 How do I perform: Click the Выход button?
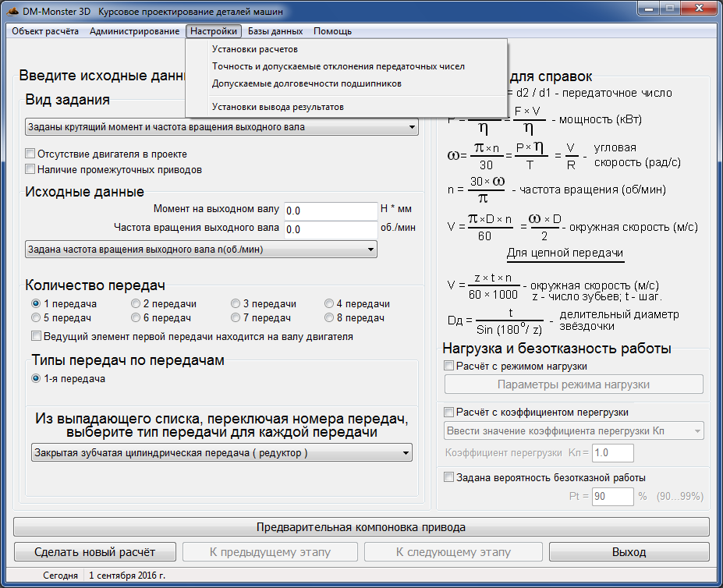tap(629, 552)
